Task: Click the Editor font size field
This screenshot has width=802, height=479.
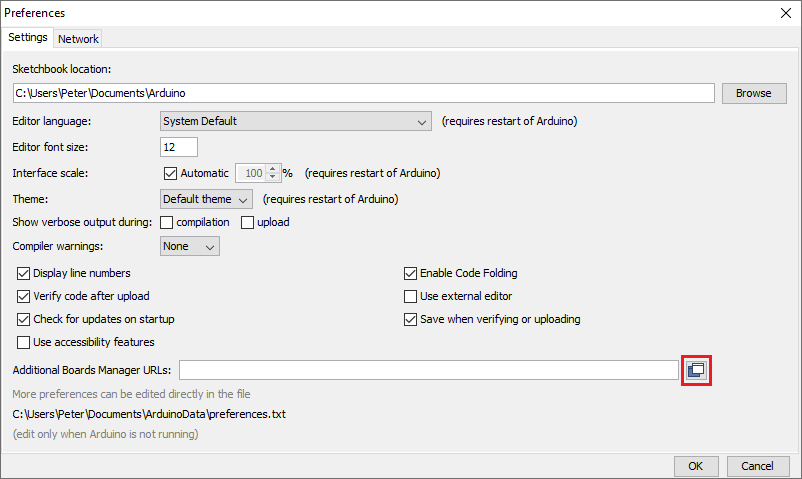Action: pyautogui.click(x=179, y=147)
